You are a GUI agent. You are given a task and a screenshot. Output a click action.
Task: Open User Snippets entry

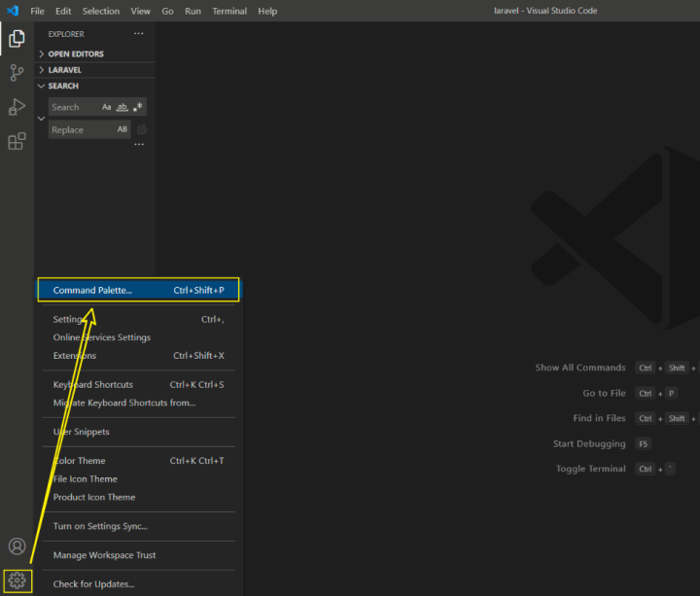pyautogui.click(x=138, y=432)
